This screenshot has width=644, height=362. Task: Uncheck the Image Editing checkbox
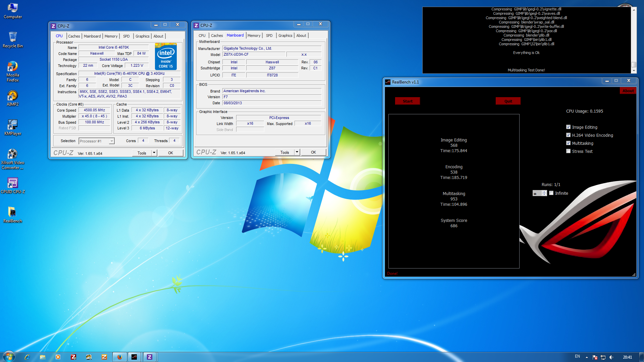[568, 127]
